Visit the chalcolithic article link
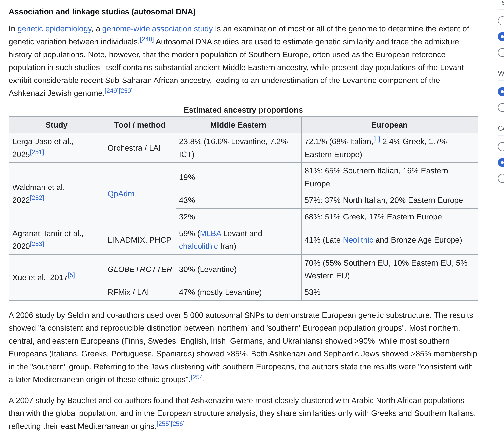504x432 pixels. point(199,246)
